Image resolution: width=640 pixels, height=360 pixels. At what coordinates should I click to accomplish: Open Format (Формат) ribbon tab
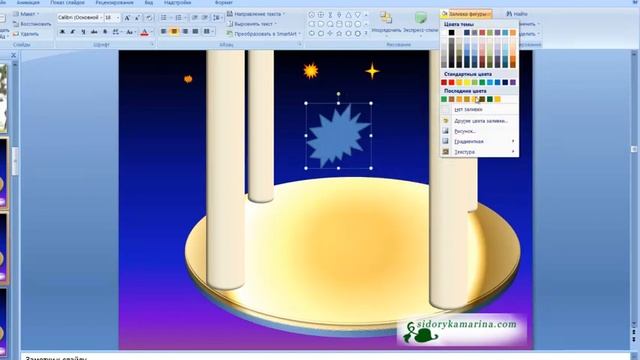[224, 2]
